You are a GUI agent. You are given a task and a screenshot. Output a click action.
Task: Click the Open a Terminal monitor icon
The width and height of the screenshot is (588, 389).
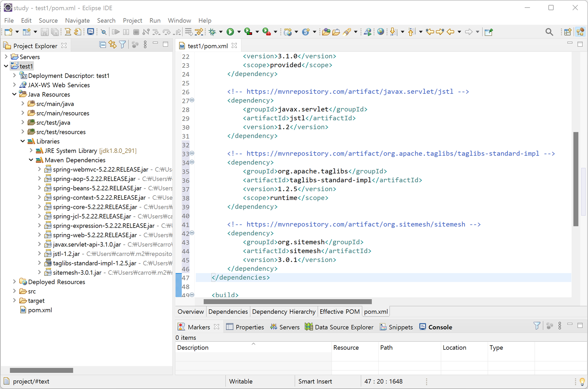click(x=90, y=32)
